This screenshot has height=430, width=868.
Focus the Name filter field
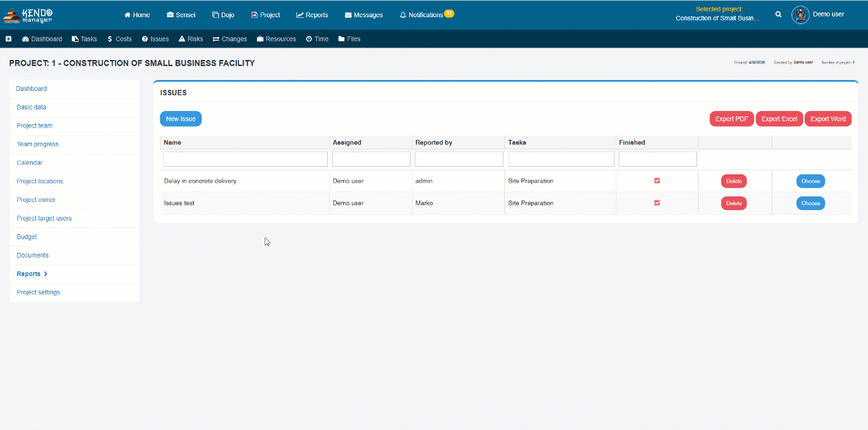tap(245, 159)
